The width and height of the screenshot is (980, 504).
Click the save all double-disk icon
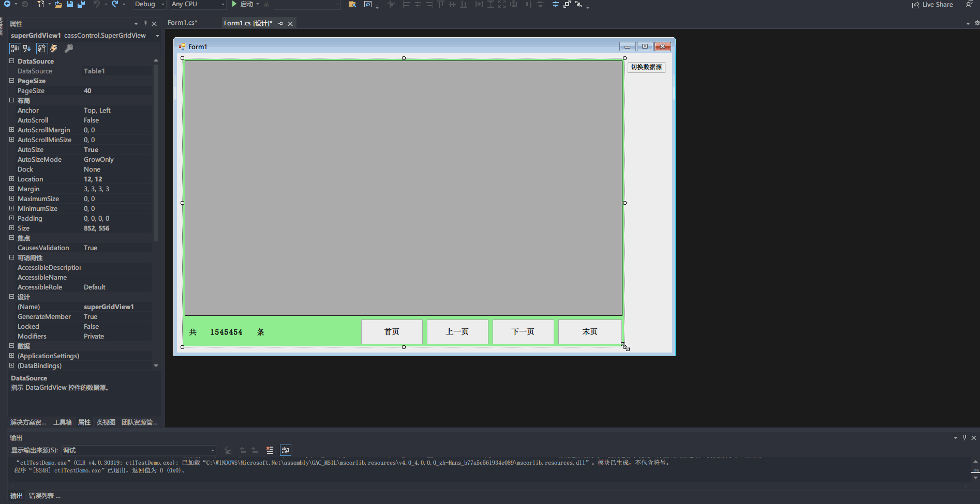tap(81, 4)
